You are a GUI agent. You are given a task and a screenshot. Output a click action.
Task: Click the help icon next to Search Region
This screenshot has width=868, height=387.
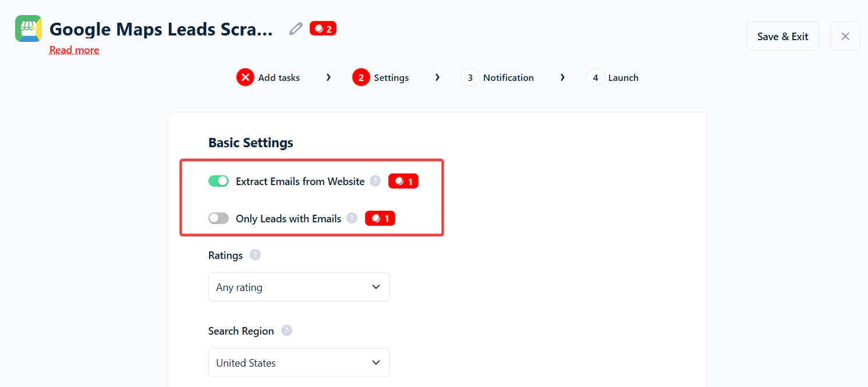(286, 331)
